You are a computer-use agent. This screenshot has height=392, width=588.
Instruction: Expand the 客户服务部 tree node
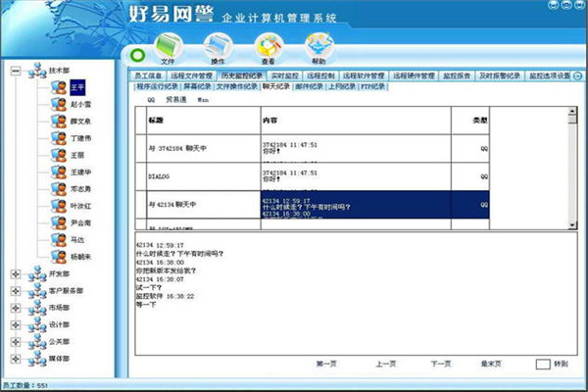click(16, 291)
